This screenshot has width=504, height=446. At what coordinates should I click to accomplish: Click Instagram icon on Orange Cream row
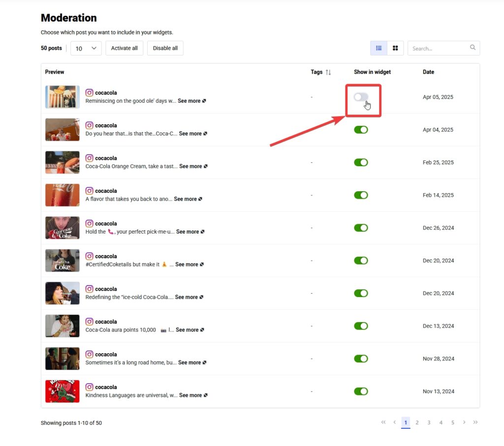click(x=90, y=158)
